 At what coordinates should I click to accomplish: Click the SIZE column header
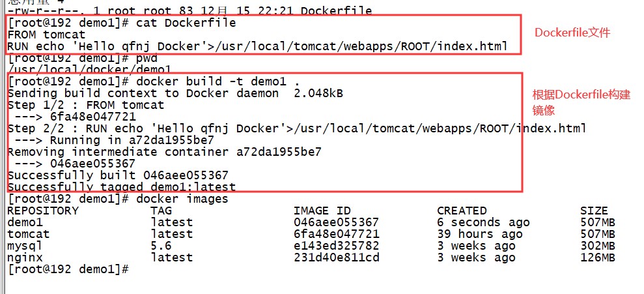click(594, 211)
